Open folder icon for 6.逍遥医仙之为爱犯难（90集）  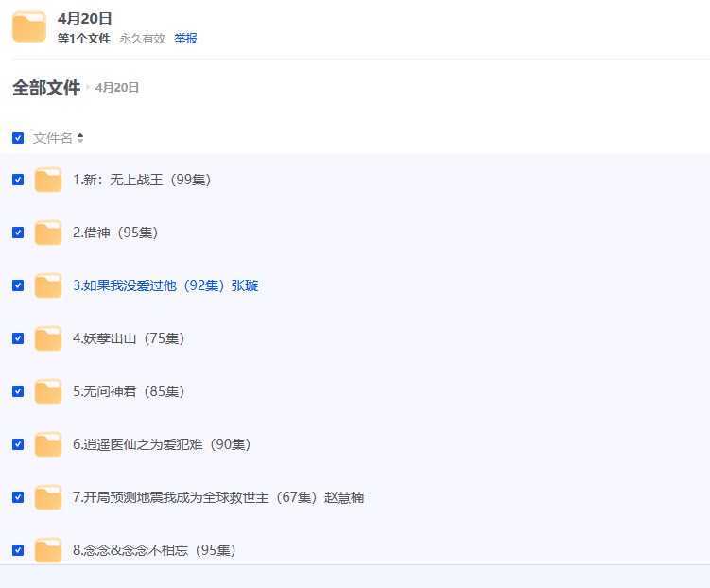coord(48,444)
